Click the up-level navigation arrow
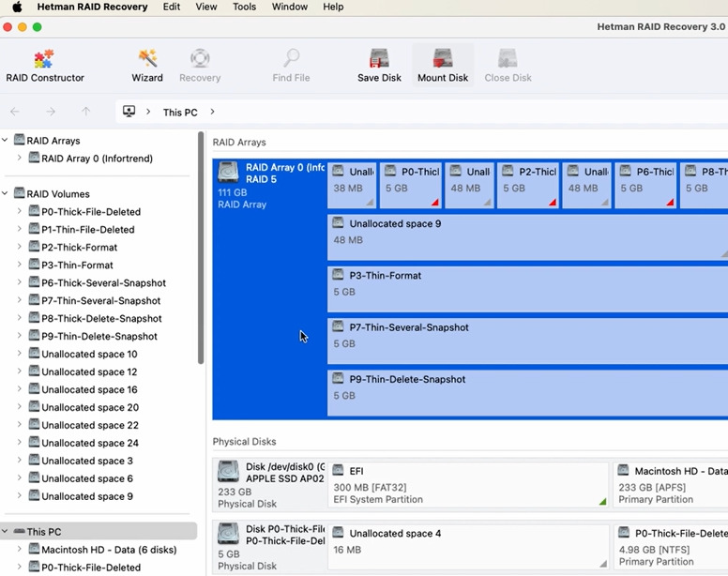The image size is (728, 576). click(x=86, y=112)
